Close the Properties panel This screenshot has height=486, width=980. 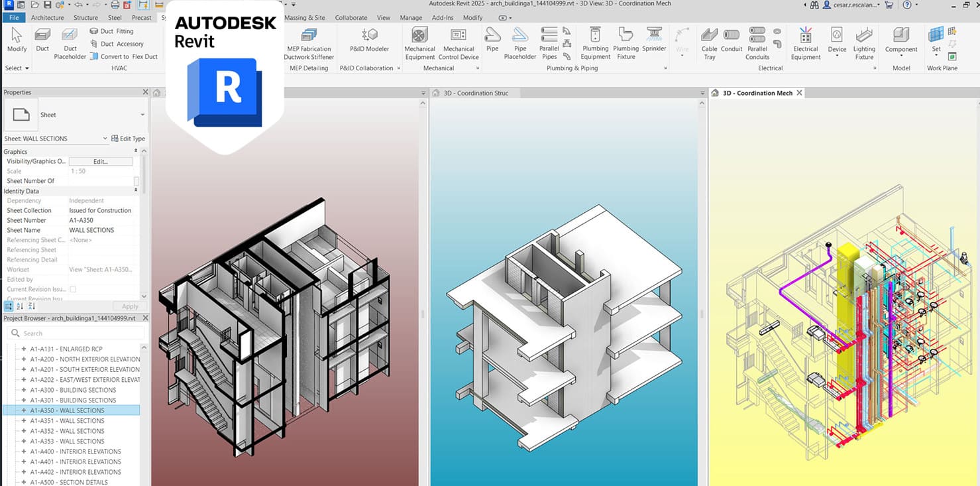[145, 92]
